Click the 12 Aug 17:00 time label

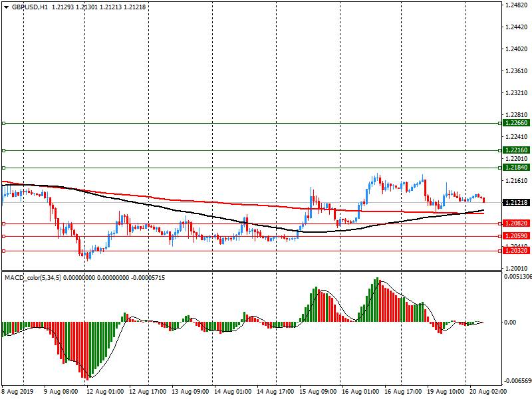148,392
